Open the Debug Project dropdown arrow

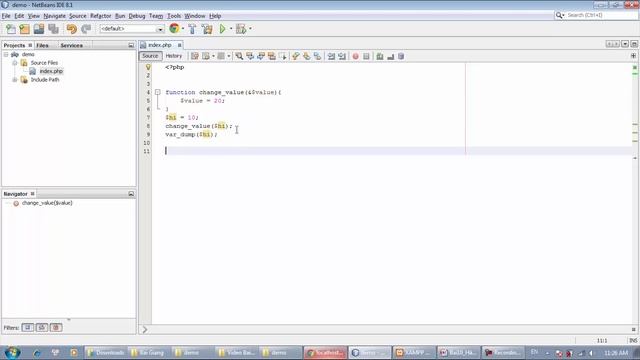(x=250, y=29)
